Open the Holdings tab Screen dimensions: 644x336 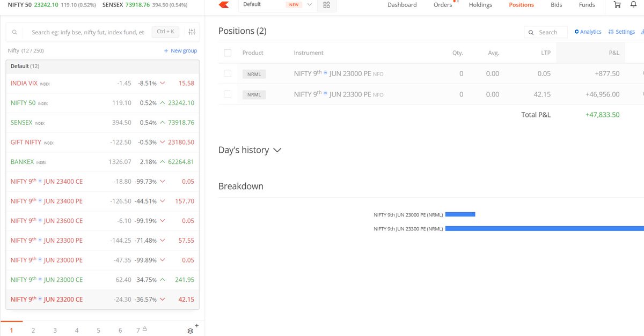coord(480,5)
